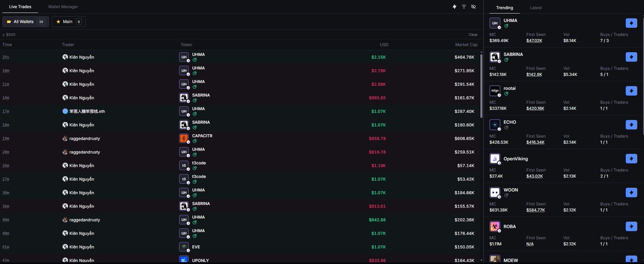Screen dimensions: 644x264
Task: Quick-buy ROBA with the lightning button
Action: (632, 226)
